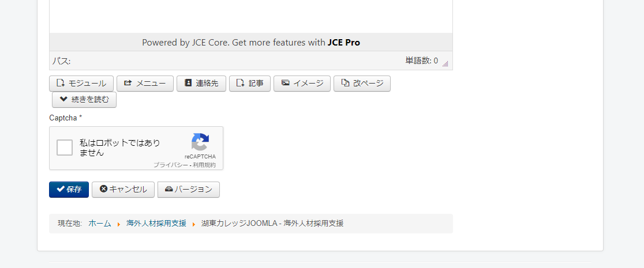Click the 記事 (Article) insert button

click(250, 84)
